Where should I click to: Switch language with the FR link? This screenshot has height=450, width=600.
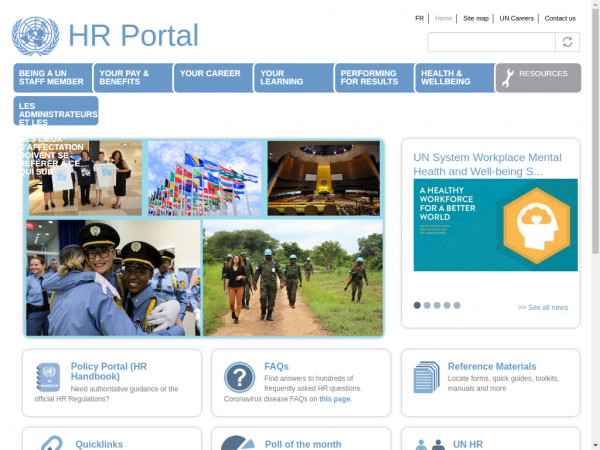(x=419, y=18)
